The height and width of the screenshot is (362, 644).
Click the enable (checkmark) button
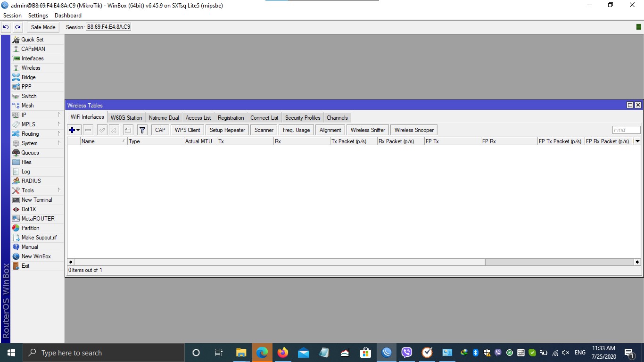[102, 130]
